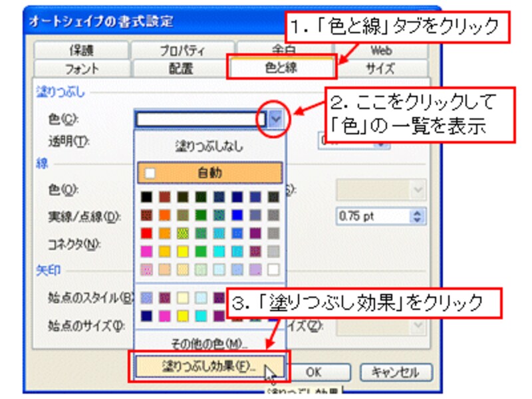The height and width of the screenshot is (399, 532).
Task: Open the disabled line style dropdown above 0.75 pt
Action: (418, 190)
